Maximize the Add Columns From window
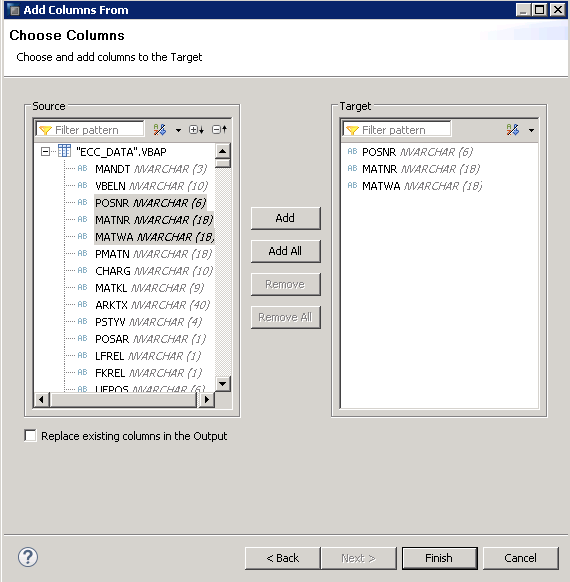 (x=540, y=9)
